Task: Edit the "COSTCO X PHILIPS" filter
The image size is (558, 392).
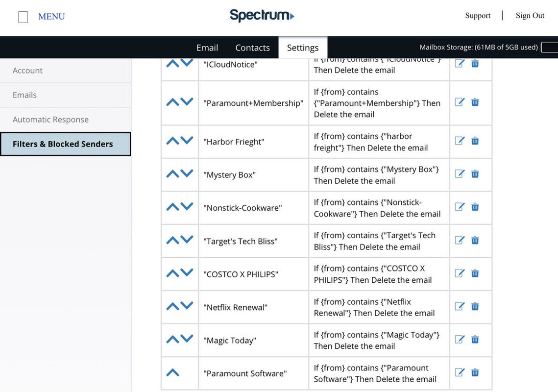Action: tap(460, 273)
